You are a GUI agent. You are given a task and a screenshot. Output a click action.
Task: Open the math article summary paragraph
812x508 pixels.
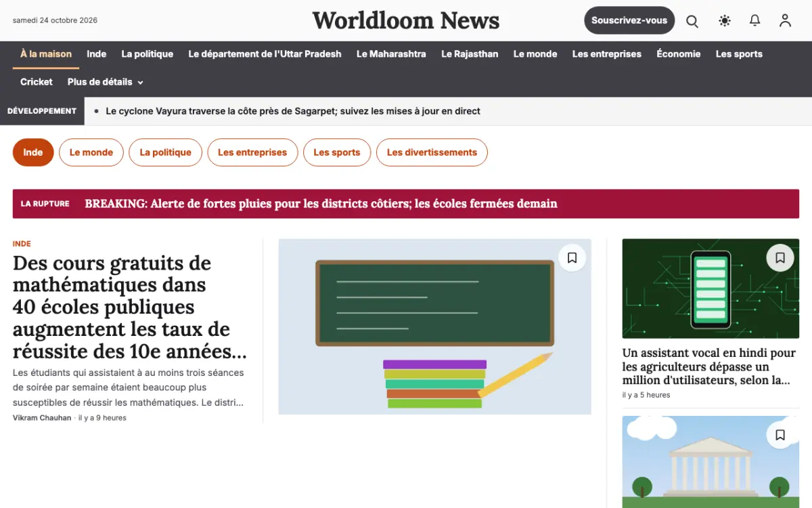click(129, 387)
